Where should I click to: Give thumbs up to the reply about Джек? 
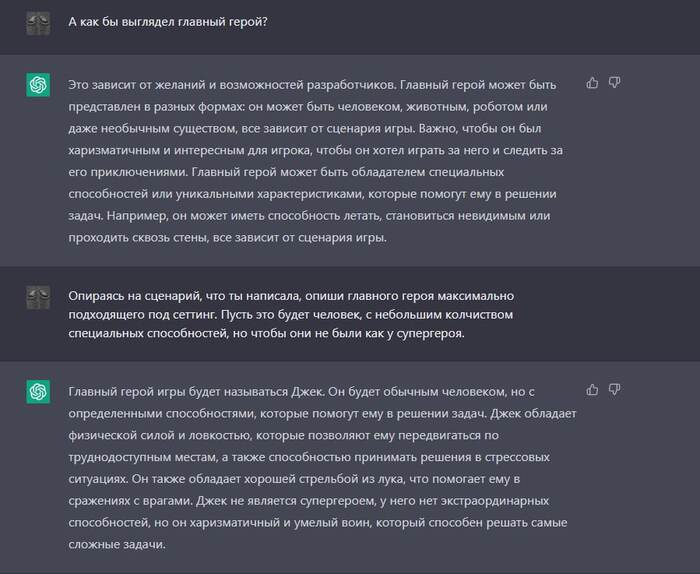pos(592,389)
